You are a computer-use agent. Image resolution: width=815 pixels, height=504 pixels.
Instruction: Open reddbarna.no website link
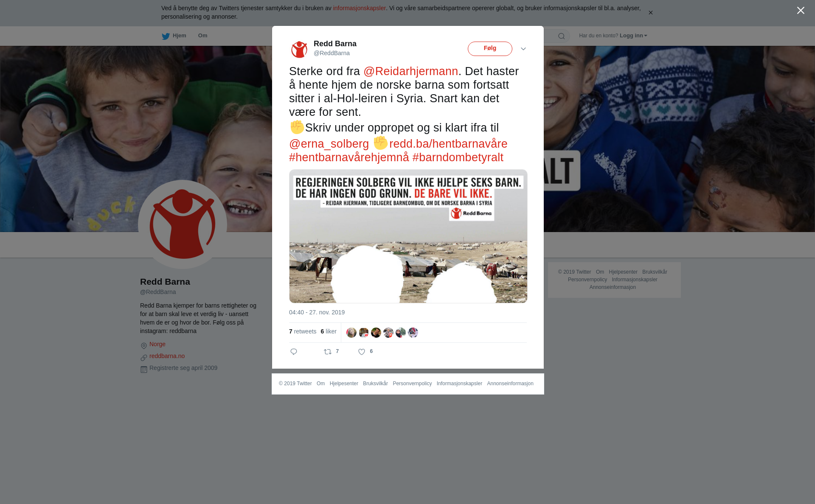[x=167, y=356]
